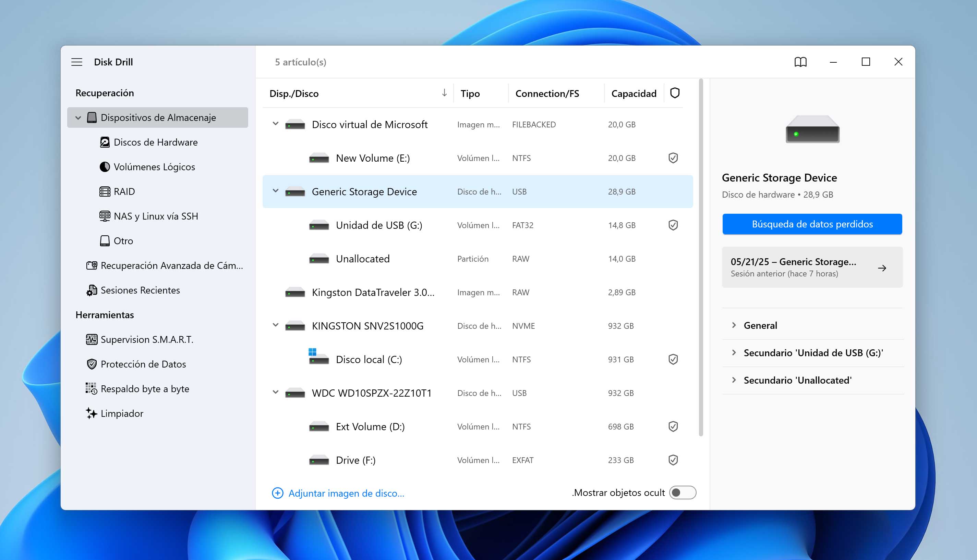This screenshot has width=977, height=560.
Task: Select RAID in the sidebar
Action: point(158,191)
